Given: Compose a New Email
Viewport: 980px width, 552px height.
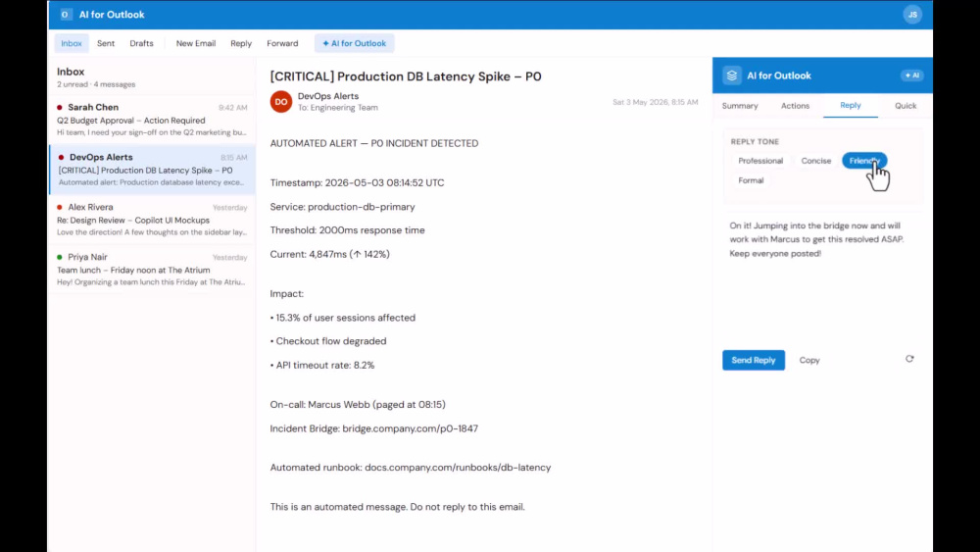Looking at the screenshot, I should pyautogui.click(x=196, y=43).
